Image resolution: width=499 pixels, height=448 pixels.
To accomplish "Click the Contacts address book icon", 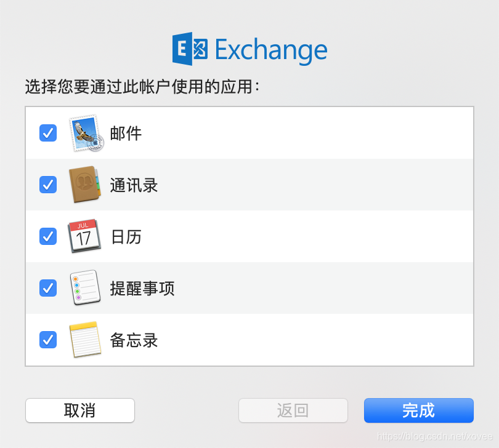I will (x=84, y=185).
